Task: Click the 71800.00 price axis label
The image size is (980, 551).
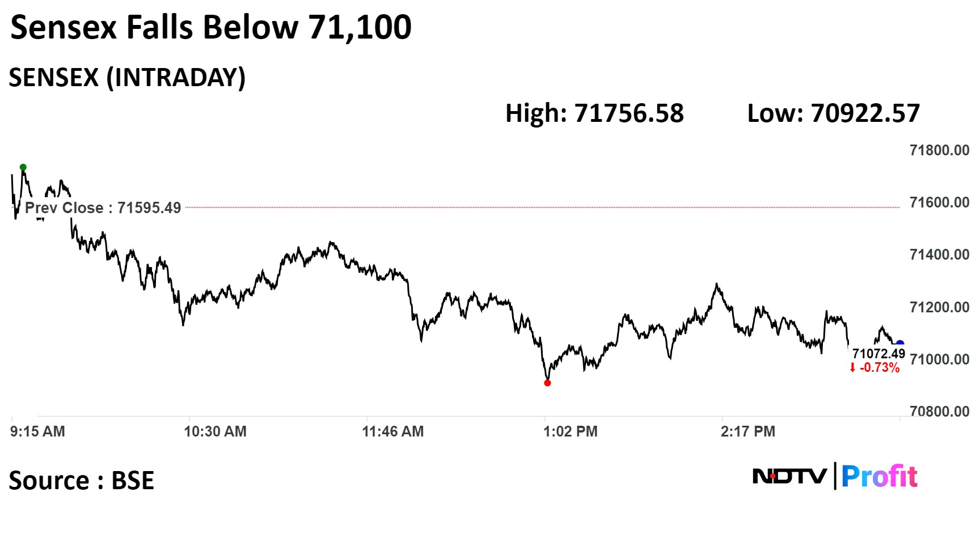Action: coord(939,150)
